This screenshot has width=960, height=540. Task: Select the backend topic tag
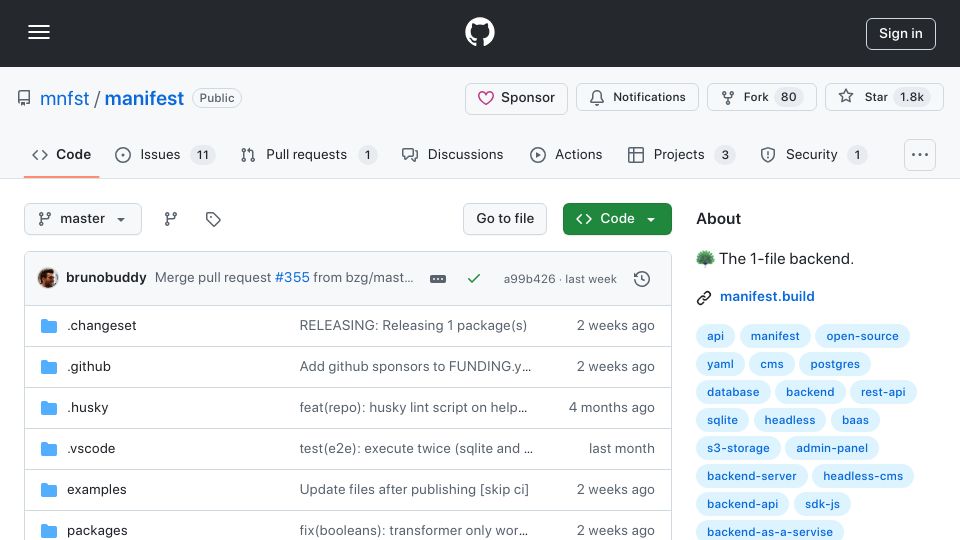[x=810, y=392]
